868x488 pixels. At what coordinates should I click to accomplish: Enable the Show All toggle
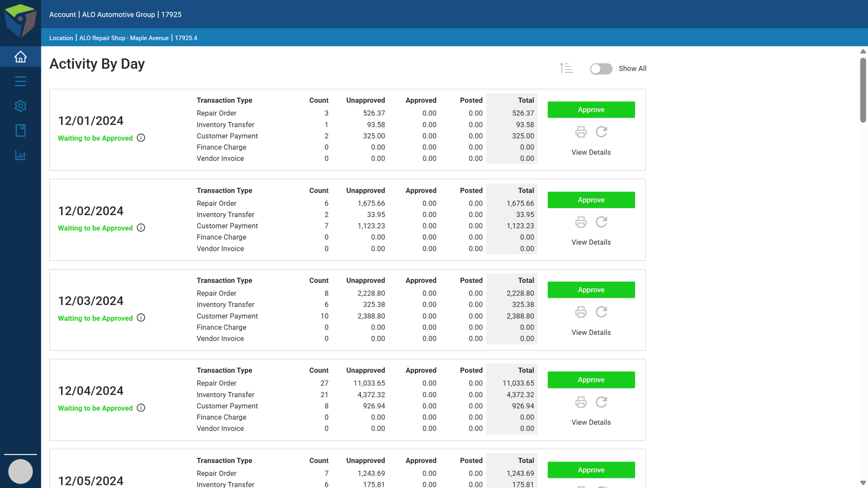601,69
